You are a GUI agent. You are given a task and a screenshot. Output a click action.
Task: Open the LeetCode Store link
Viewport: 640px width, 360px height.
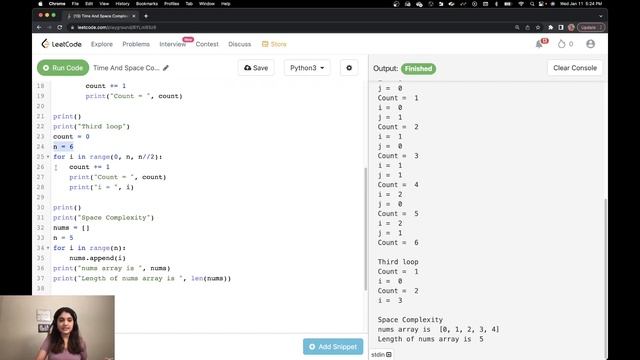274,44
